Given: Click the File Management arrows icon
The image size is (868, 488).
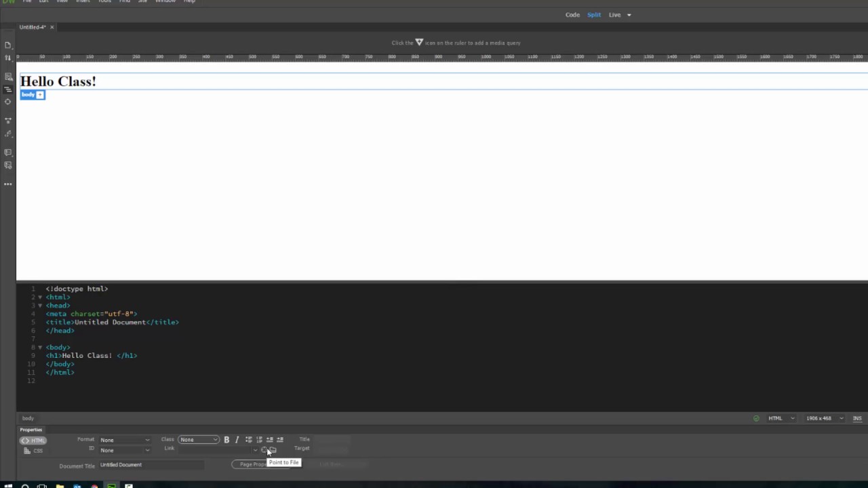Looking at the screenshot, I should click(8, 58).
